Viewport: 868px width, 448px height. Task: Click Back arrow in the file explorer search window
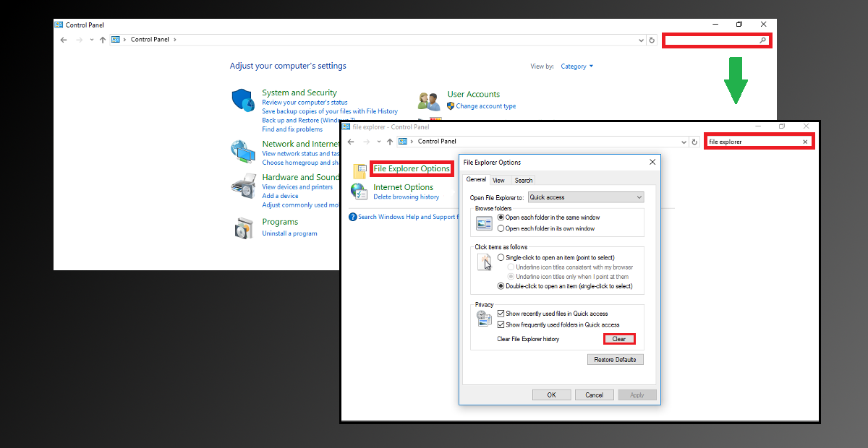coord(351,142)
